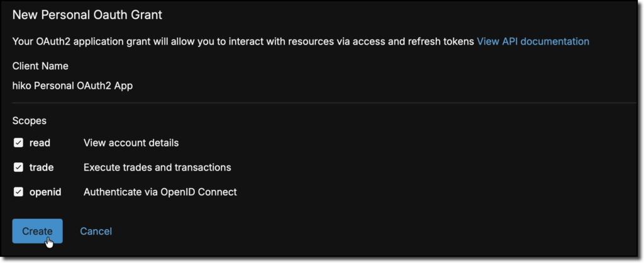Click the "View account details" description
The image size is (644, 263).
tap(131, 143)
